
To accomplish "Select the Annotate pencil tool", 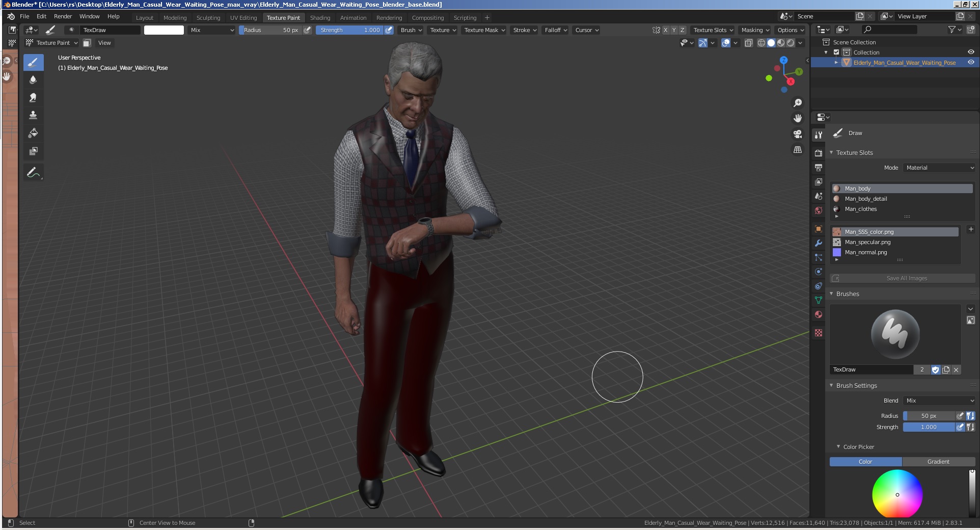I will pos(33,173).
